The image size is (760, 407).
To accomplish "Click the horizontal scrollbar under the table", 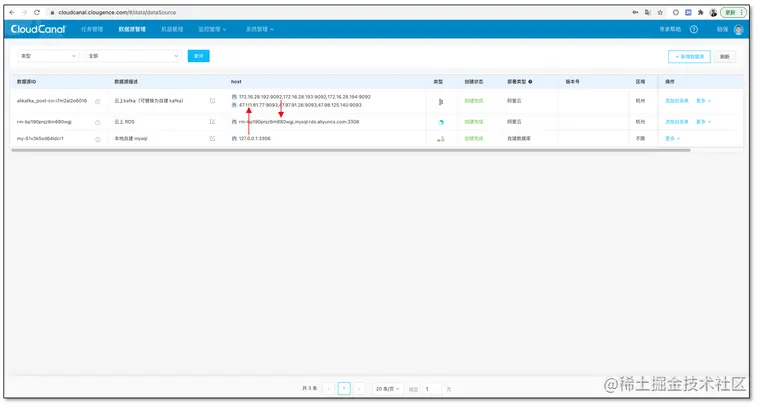I will [x=351, y=150].
